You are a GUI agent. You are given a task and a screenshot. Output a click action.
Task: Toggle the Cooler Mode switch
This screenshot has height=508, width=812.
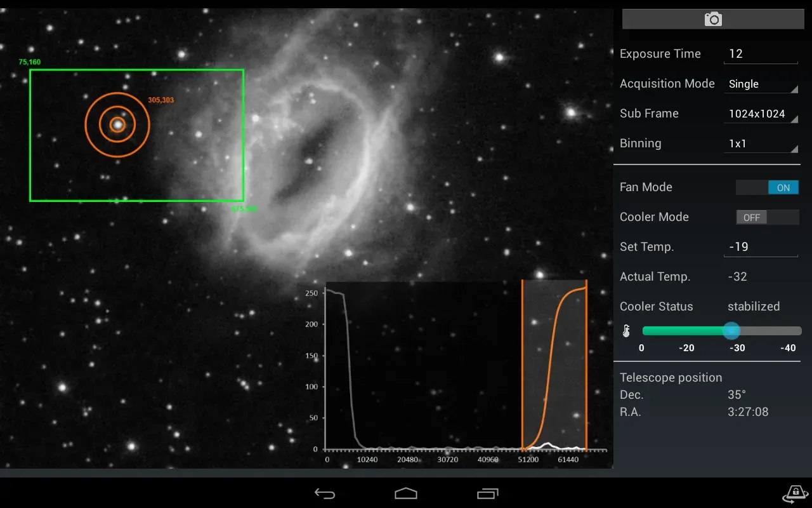coord(767,217)
